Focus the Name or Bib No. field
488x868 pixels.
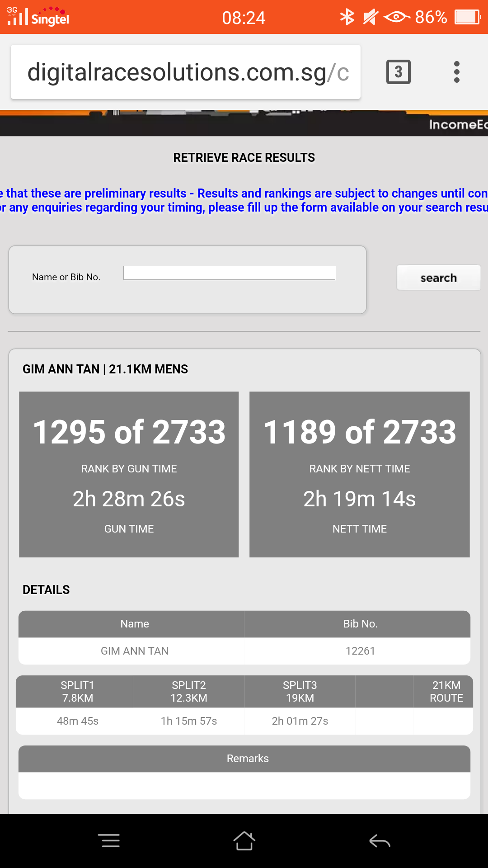click(229, 273)
